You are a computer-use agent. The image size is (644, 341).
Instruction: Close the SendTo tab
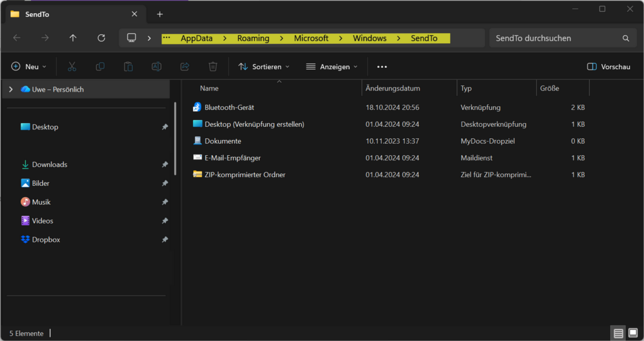(x=135, y=14)
